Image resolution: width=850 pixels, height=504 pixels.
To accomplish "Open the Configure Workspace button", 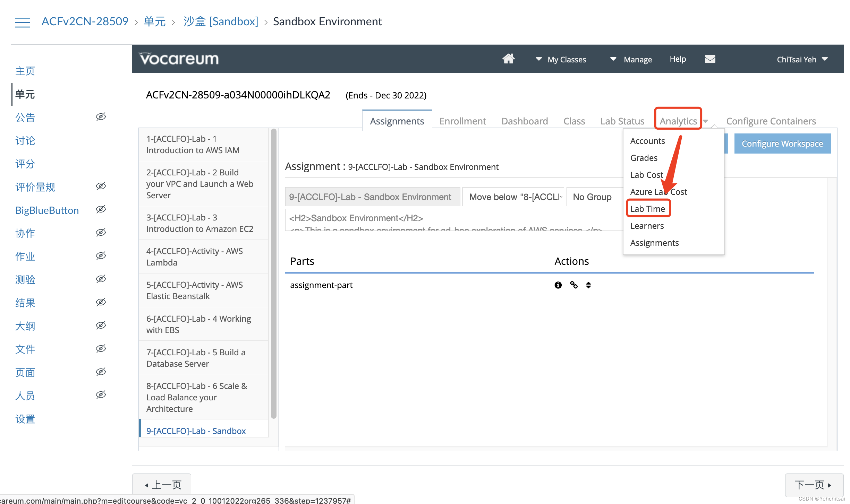I will pyautogui.click(x=782, y=143).
